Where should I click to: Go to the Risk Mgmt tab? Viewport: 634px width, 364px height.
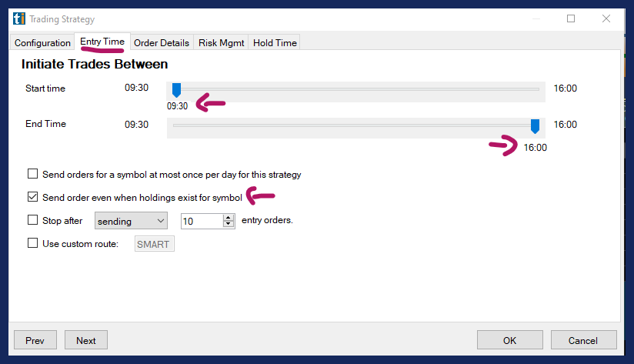point(222,43)
